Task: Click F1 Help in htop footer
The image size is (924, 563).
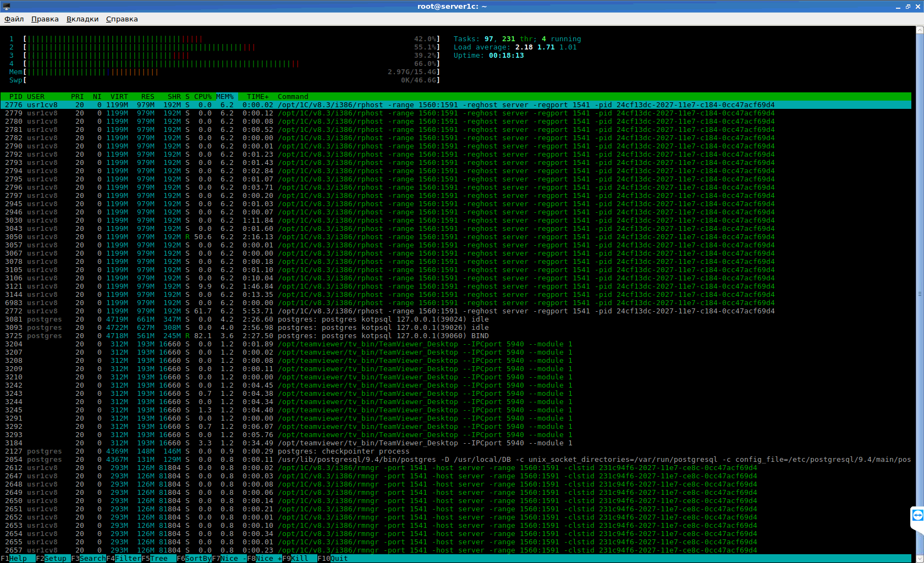Action: [x=18, y=559]
